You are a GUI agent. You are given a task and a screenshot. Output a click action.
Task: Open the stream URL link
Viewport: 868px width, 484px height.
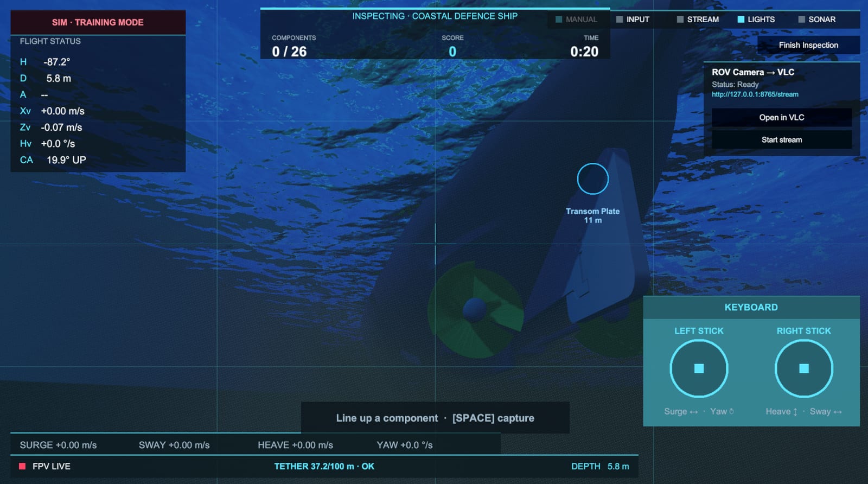[x=755, y=94]
